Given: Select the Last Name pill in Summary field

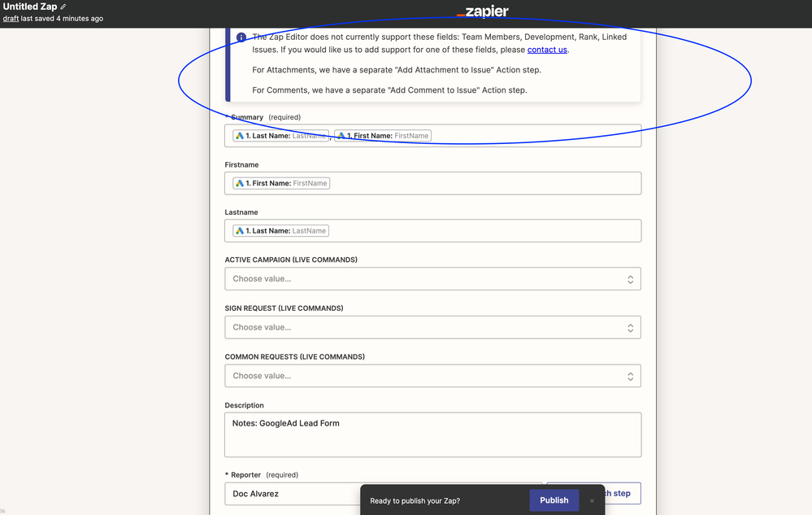Looking at the screenshot, I should pyautogui.click(x=280, y=136).
